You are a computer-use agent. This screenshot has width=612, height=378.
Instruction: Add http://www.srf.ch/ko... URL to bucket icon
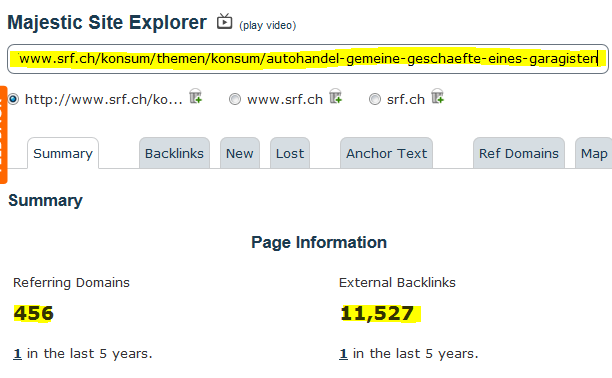tap(196, 96)
